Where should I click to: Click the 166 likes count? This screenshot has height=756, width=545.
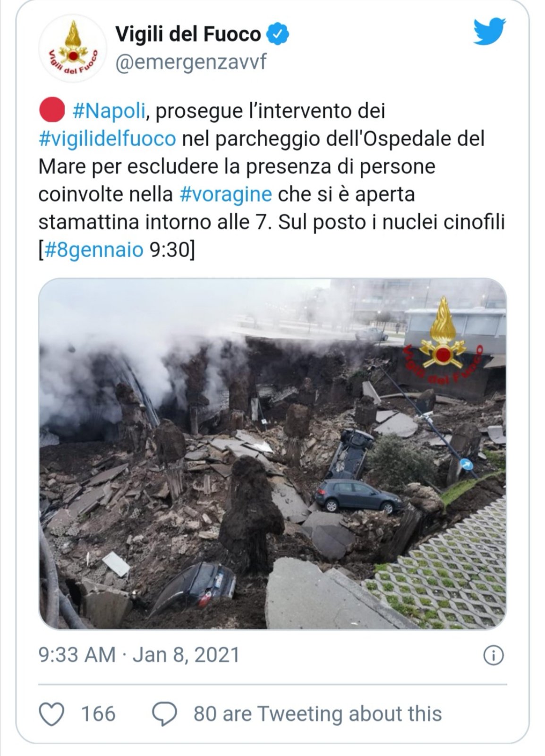(98, 713)
